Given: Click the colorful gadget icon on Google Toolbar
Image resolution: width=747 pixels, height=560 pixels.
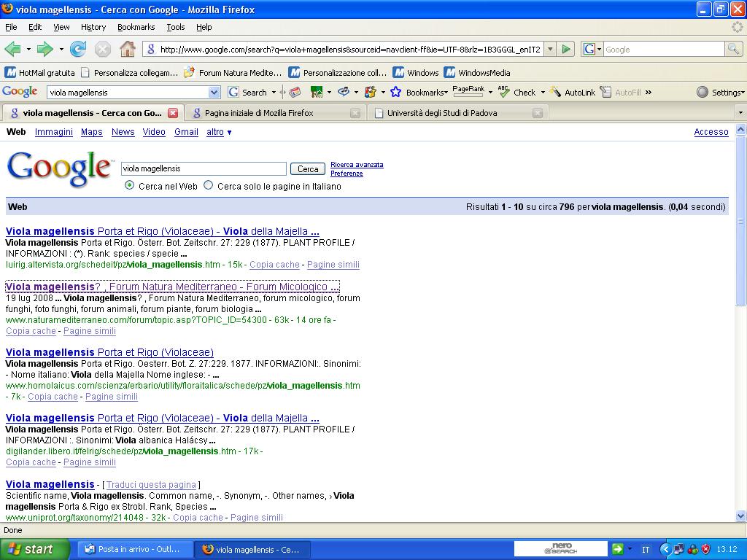Looking at the screenshot, I should 370,93.
